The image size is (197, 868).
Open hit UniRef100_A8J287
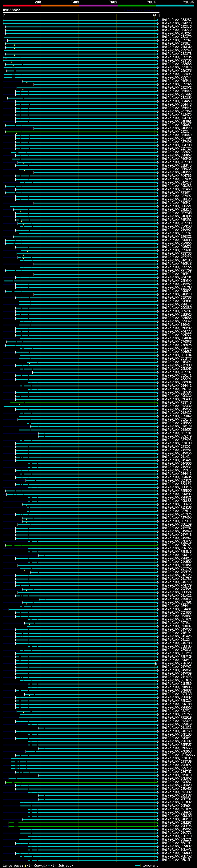[177, 20]
